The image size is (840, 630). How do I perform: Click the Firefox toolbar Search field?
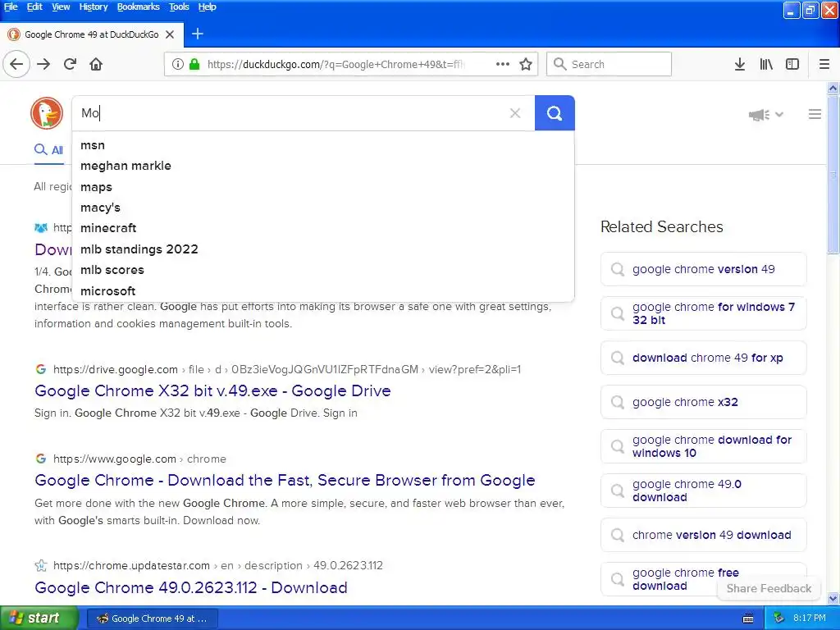[609, 64]
